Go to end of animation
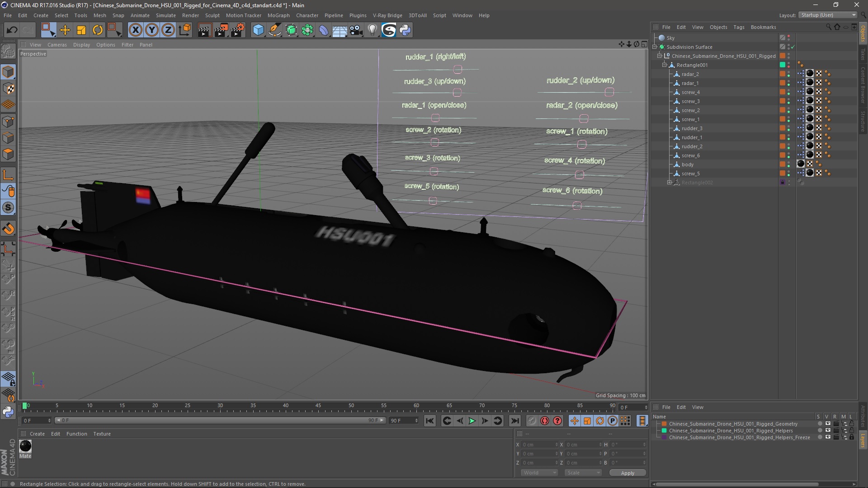This screenshot has width=868, height=488. tap(515, 421)
